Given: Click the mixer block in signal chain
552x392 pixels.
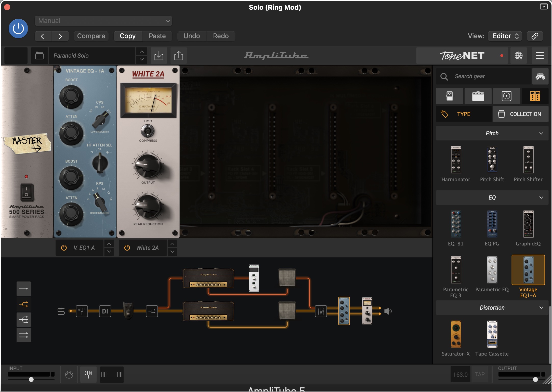Looking at the screenshot, I should [321, 311].
